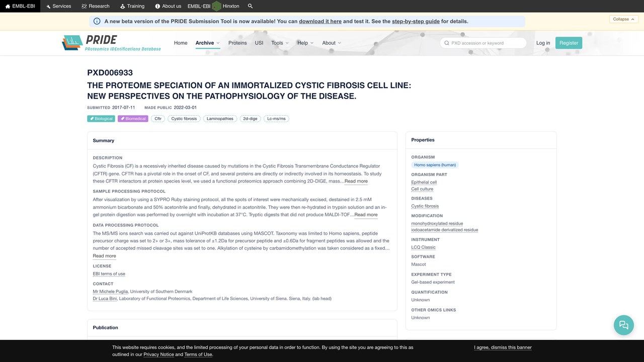Open the download it here link

[x=320, y=21]
